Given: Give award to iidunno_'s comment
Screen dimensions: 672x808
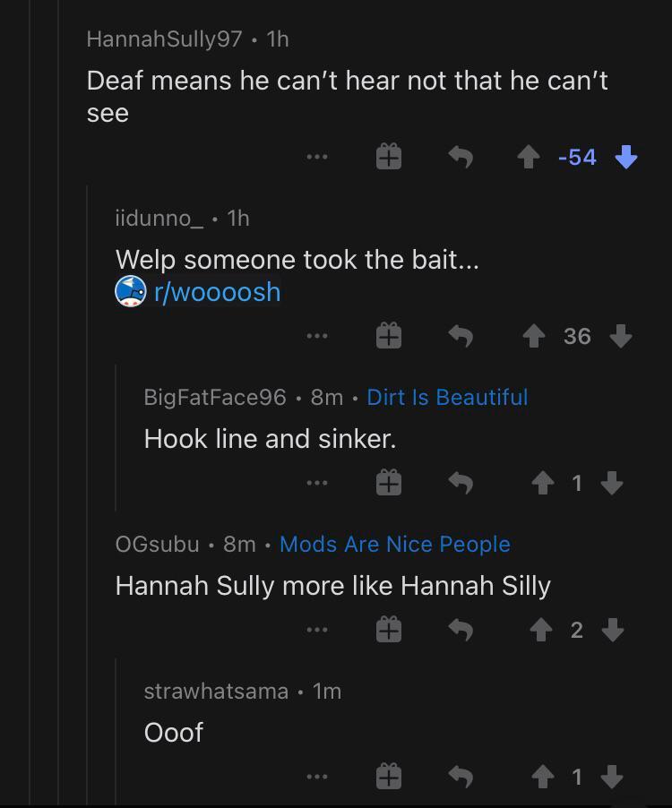Looking at the screenshot, I should [x=388, y=336].
